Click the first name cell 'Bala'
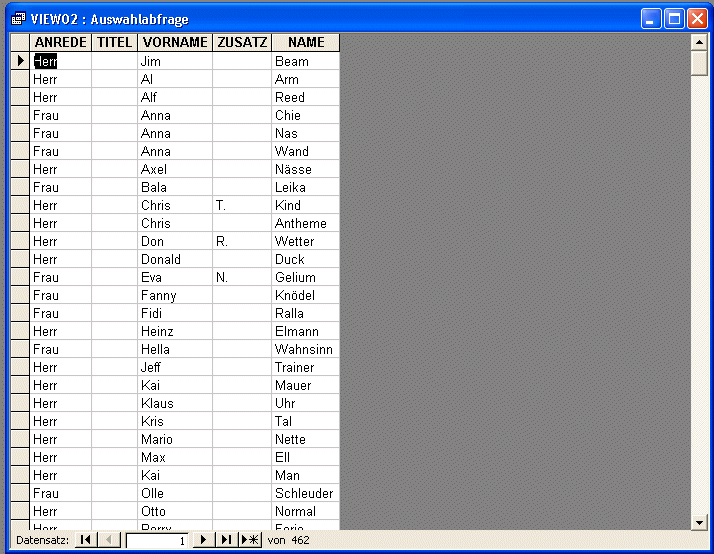This screenshot has height=554, width=714. pos(175,187)
